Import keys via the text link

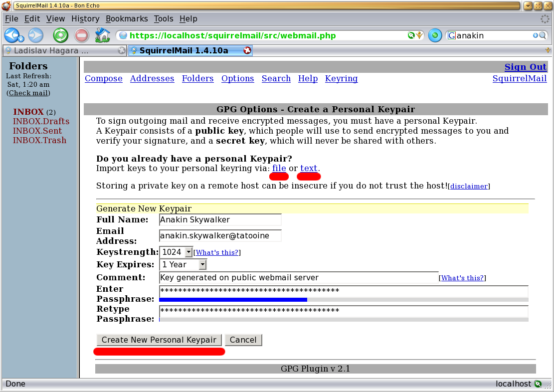point(309,168)
